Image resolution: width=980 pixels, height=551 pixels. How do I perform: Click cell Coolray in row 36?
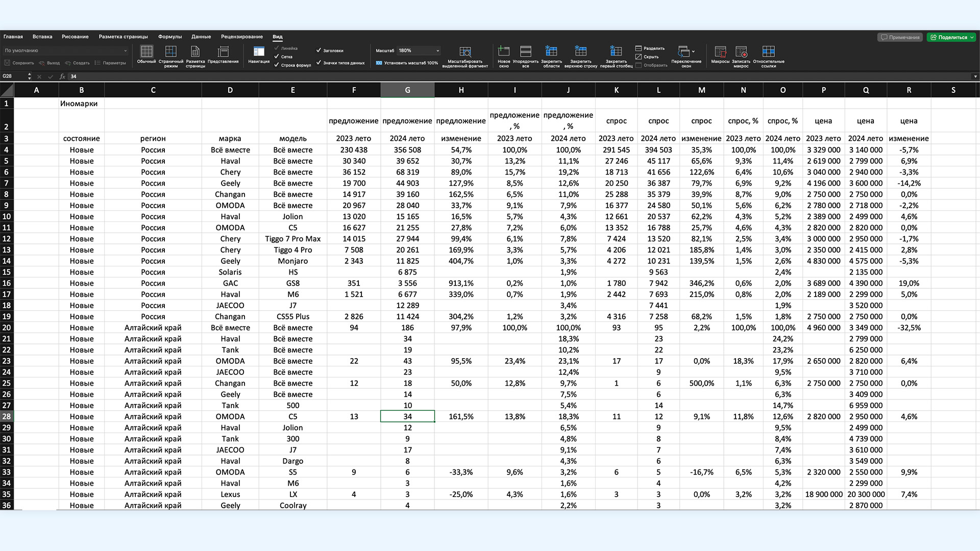tap(293, 505)
